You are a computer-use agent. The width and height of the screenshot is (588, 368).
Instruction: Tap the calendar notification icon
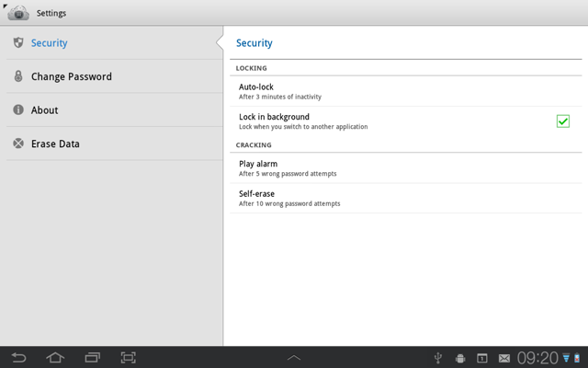481,358
